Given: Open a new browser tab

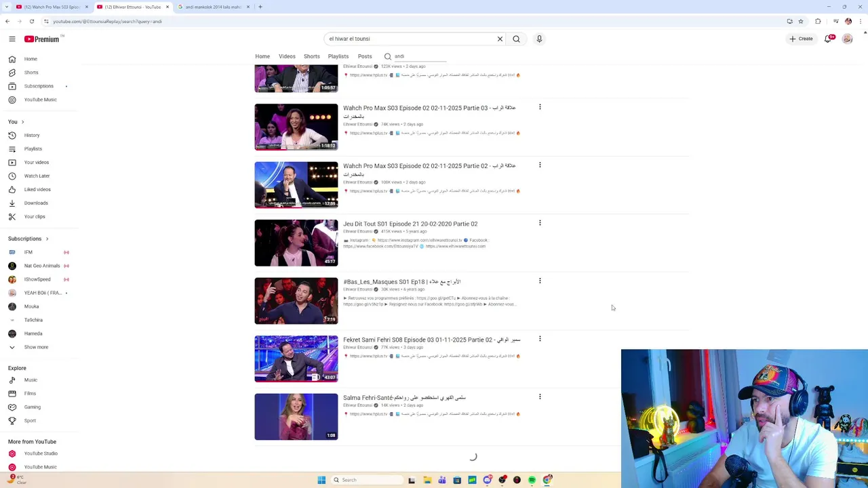Looking at the screenshot, I should [x=260, y=7].
